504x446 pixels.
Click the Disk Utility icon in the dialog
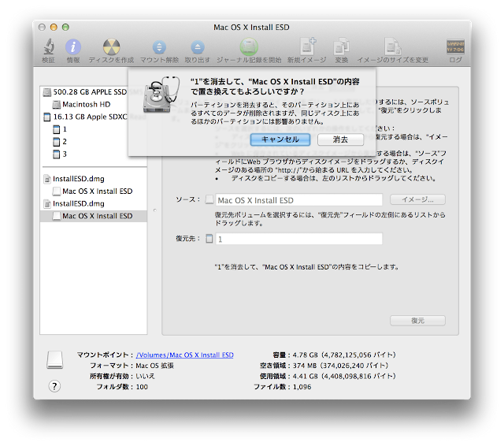pyautogui.click(x=161, y=95)
